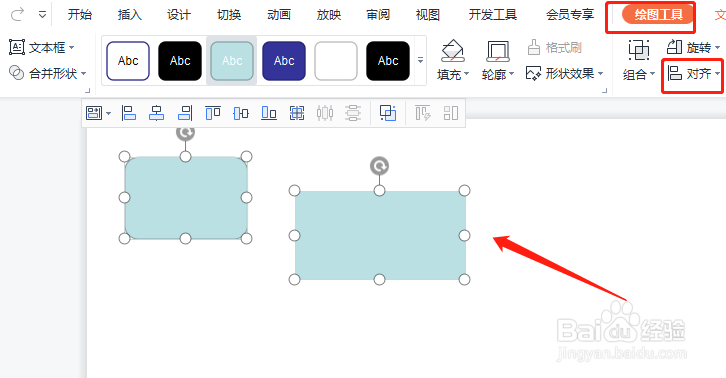This screenshot has height=378, width=726.
Task: Click the smart align lightning icon
Action: click(x=423, y=113)
